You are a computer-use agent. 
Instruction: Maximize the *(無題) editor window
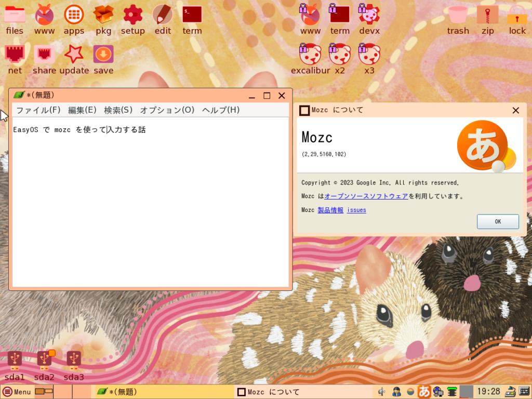point(267,96)
